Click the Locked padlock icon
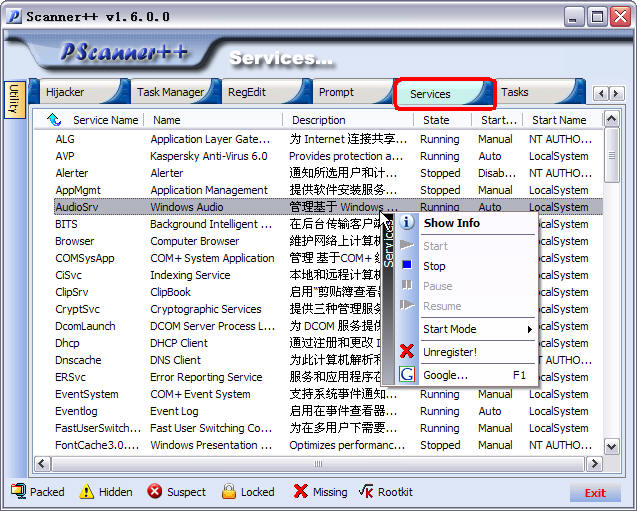The width and height of the screenshot is (637, 511). pos(229,492)
